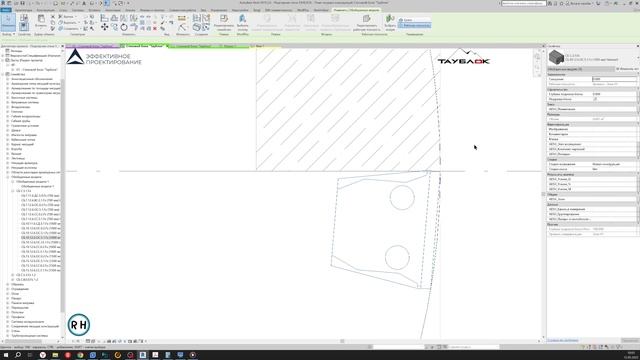
Task: Select the Легенды tree item
Action: pyautogui.click(x=16, y=51)
